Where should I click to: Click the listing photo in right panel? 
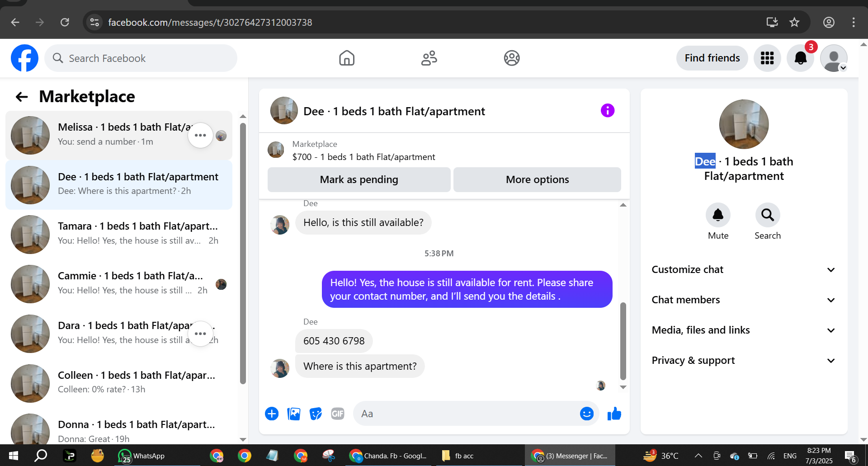click(x=744, y=124)
